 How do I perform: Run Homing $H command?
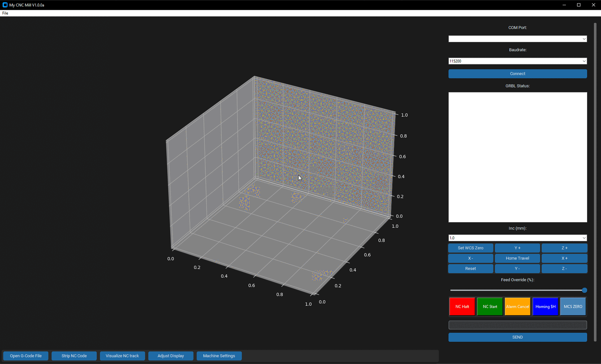coord(545,306)
